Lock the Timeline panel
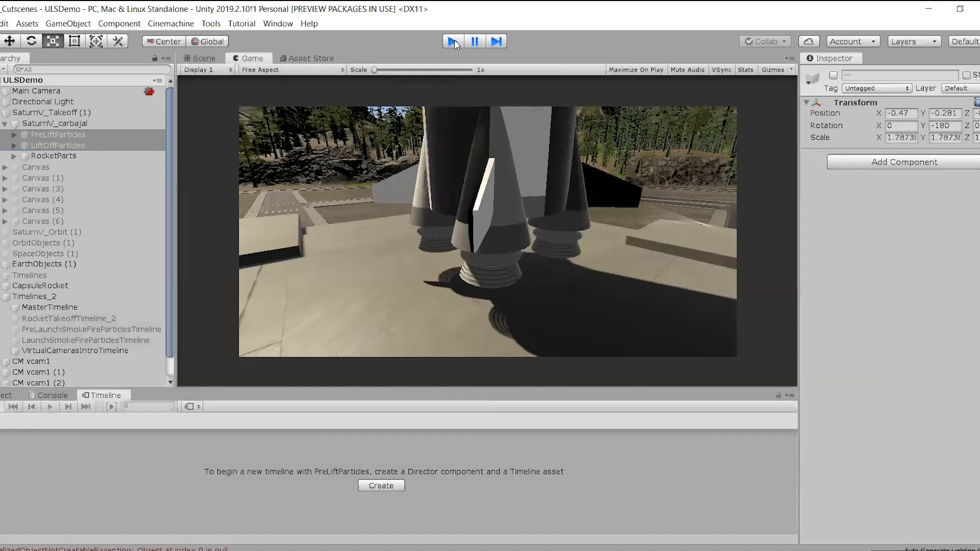Screen dimensions: 980x551 778,395
